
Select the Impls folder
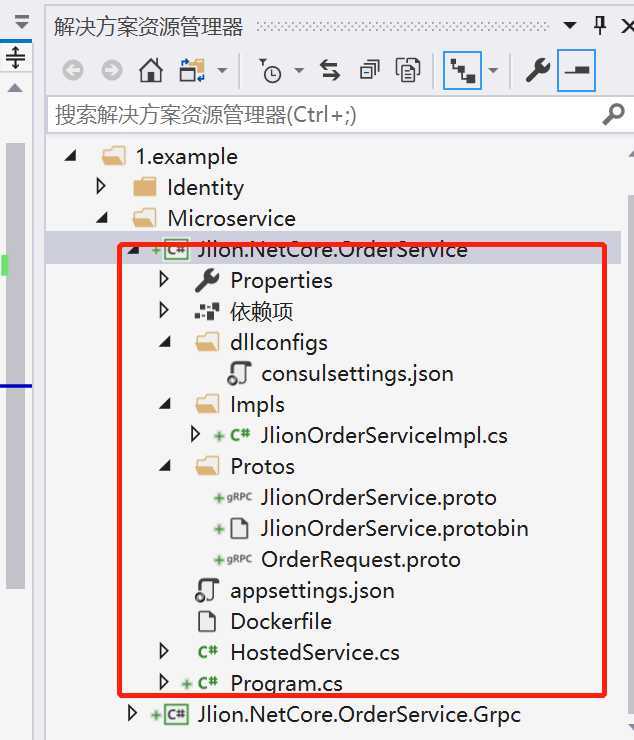tap(257, 405)
